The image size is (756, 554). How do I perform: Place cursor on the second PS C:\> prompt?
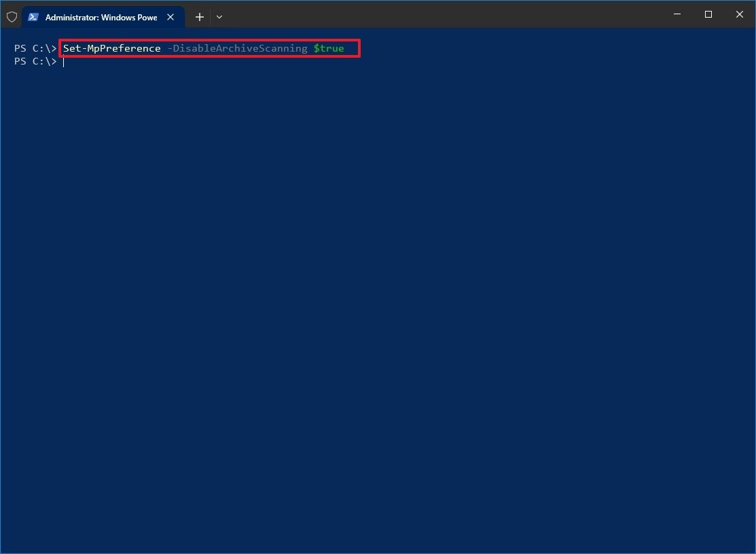[35, 61]
